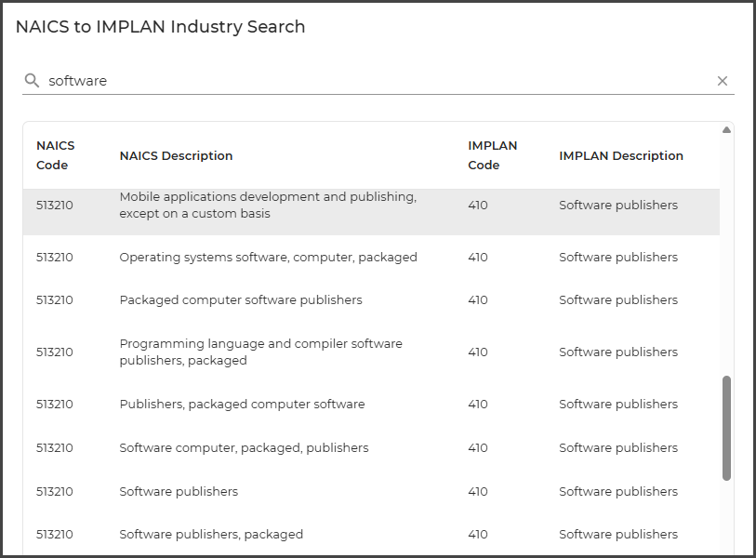756x558 pixels.
Task: Select the NAICS description 'Software publishers' row
Action: (371, 491)
